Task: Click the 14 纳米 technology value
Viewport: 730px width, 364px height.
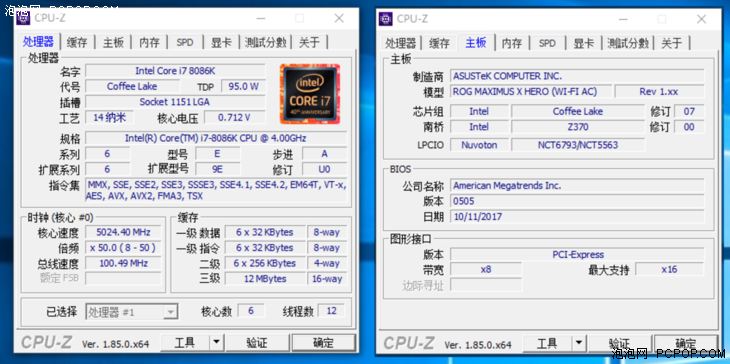Action: click(109, 117)
